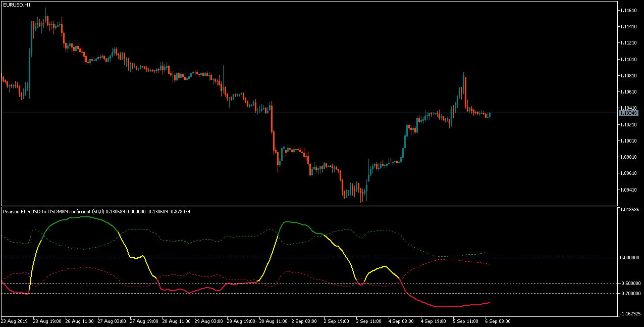Screen dimensions: 644x327
Task: Click indicator scale value -0.700000
Action: (630, 293)
